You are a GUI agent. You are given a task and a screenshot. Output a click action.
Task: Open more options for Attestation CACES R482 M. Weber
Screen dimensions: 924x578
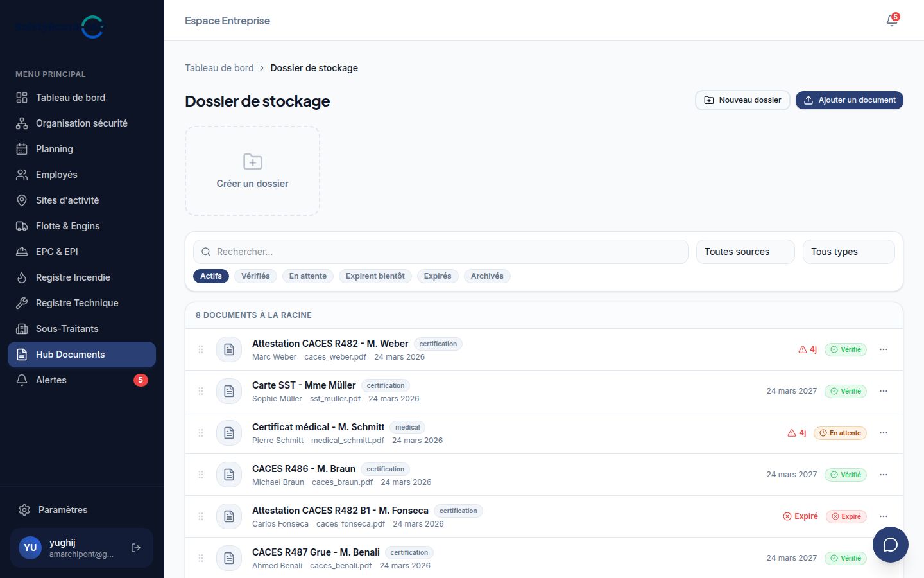(x=884, y=349)
